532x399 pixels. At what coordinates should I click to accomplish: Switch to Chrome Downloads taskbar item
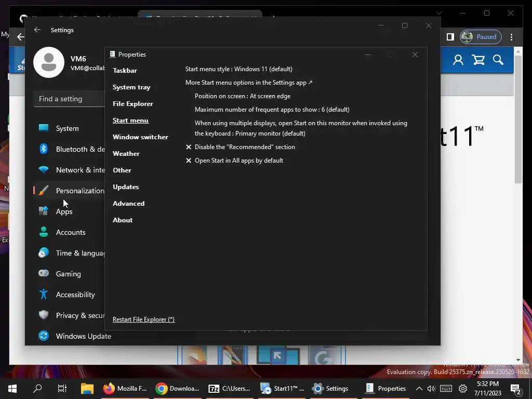[178, 389]
